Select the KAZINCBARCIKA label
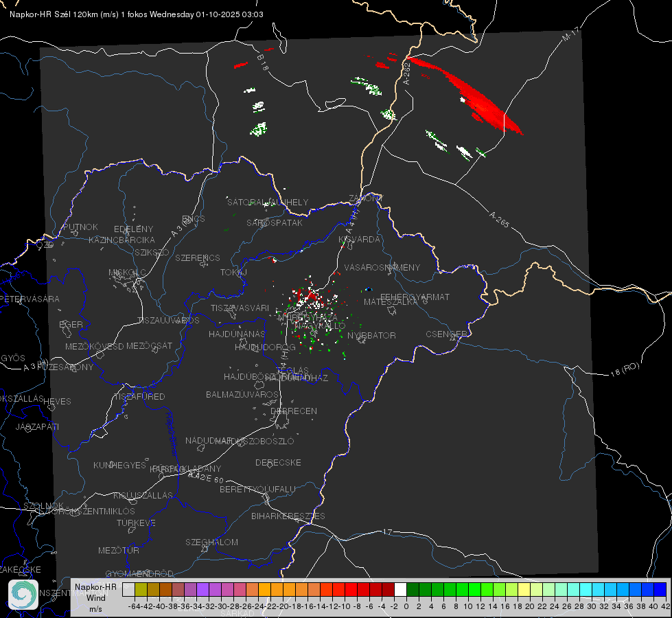The height and width of the screenshot is (618, 672). [121, 240]
